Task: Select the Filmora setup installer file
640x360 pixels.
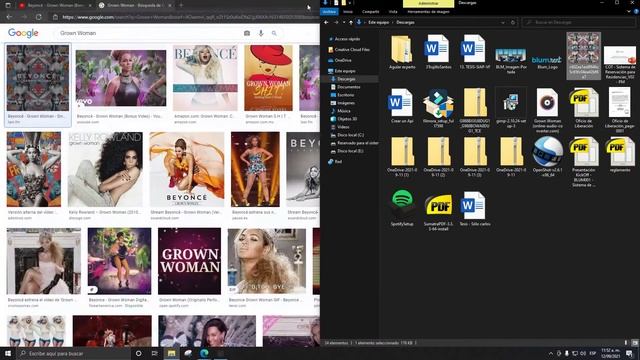Action: point(438,109)
